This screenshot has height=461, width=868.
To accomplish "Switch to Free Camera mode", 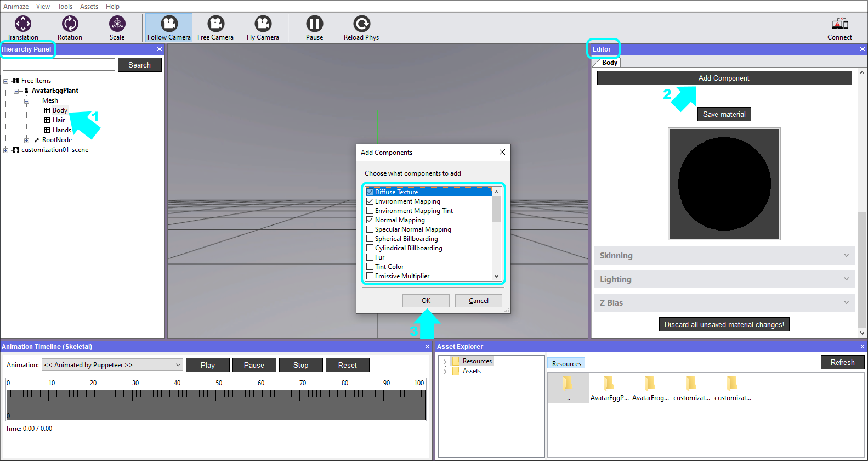I will (215, 24).
